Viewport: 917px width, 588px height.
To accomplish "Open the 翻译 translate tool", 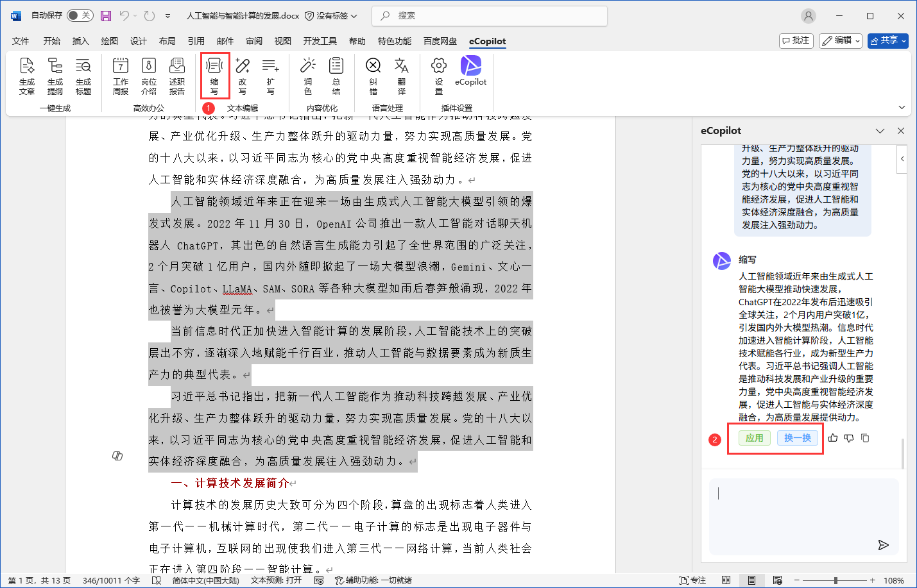I will [402, 74].
